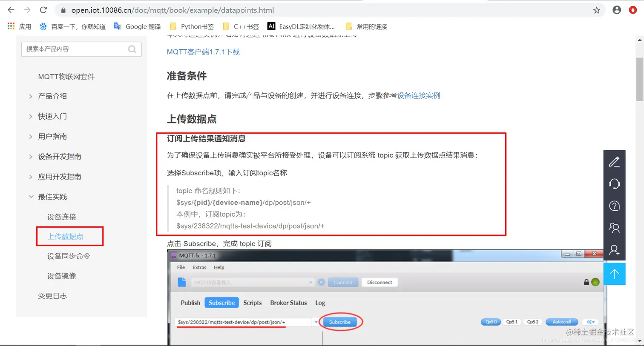Bookmark this page with the star icon
This screenshot has height=346, width=644.
click(x=596, y=10)
